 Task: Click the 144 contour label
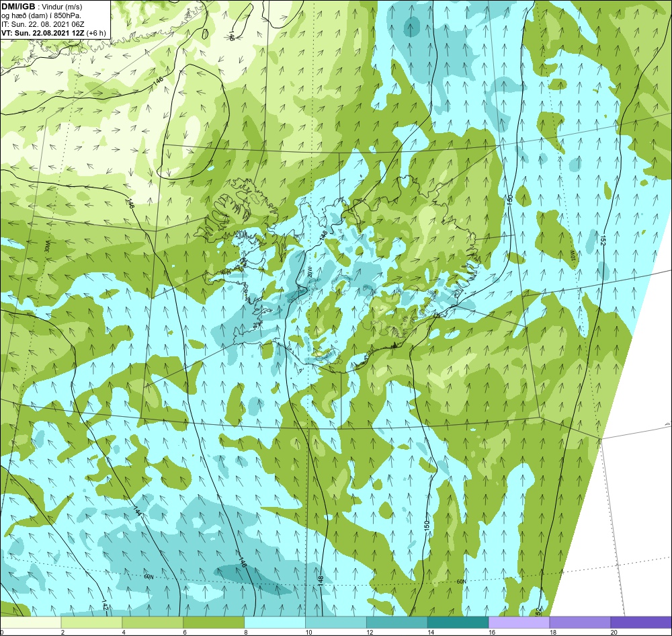[x=136, y=512]
